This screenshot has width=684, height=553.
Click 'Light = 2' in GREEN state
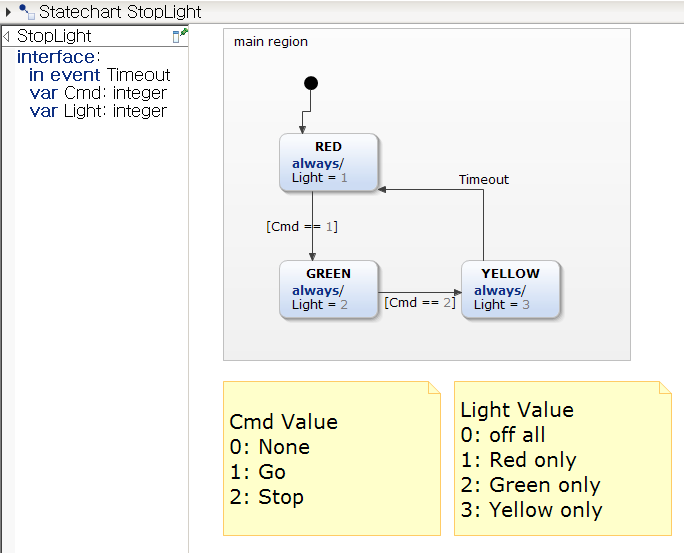[x=320, y=304]
